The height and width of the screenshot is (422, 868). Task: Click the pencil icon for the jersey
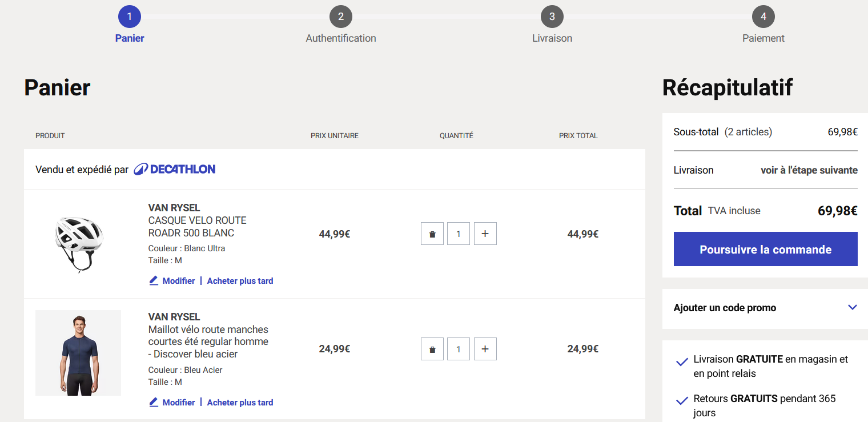click(x=154, y=402)
